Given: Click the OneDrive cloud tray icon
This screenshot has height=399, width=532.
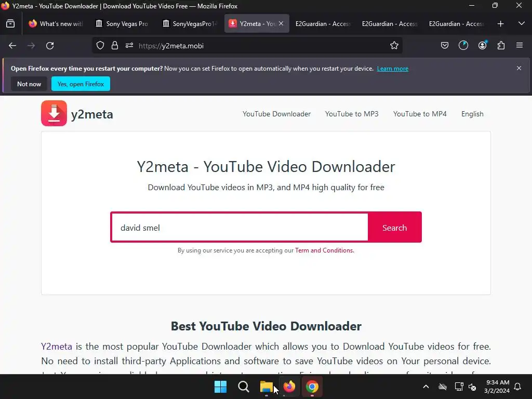Looking at the screenshot, I should point(443,387).
